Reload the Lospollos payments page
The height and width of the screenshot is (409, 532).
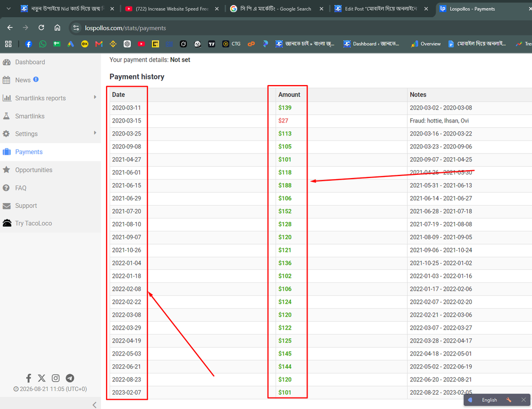click(41, 28)
